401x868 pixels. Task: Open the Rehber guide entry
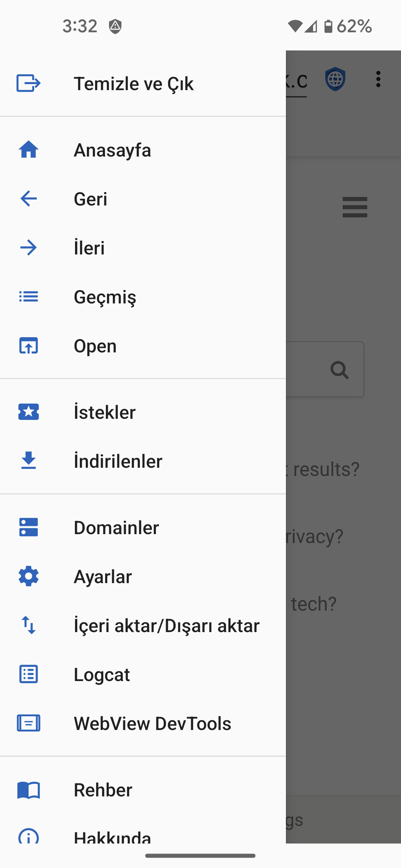point(103,790)
